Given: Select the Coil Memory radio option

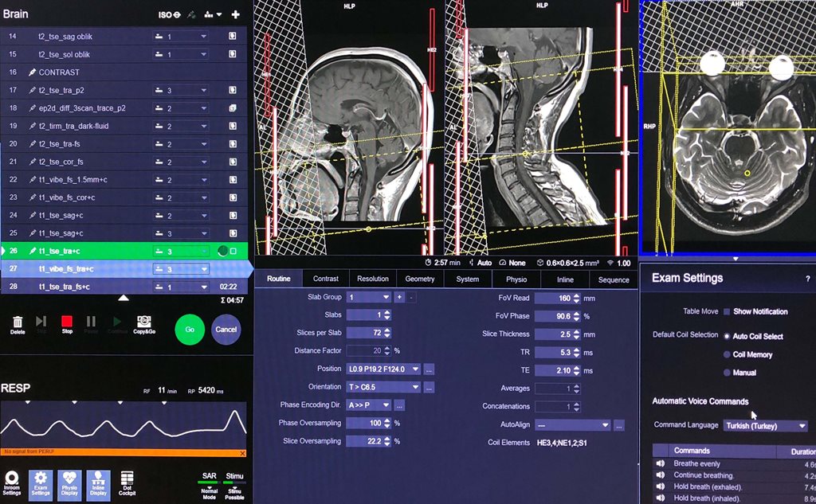Looking at the screenshot, I should (726, 354).
